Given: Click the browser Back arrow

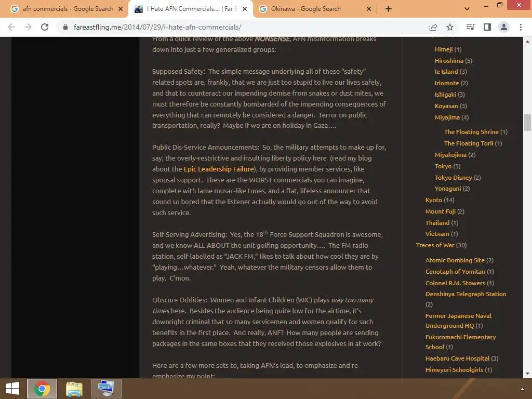Looking at the screenshot, I should [11, 27].
